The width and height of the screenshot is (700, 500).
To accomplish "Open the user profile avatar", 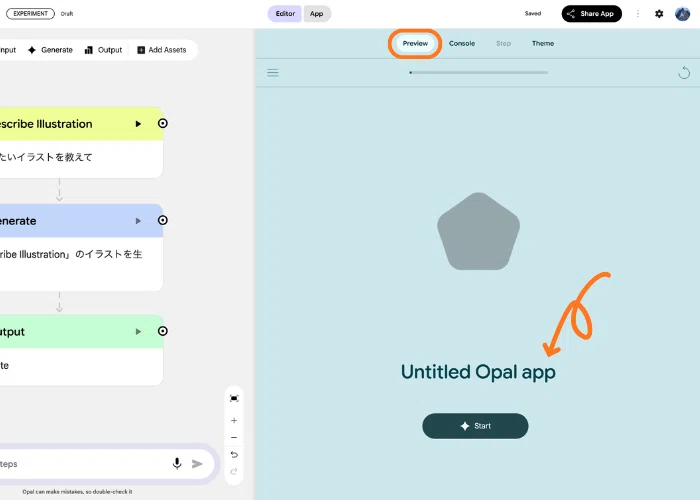I will 683,14.
